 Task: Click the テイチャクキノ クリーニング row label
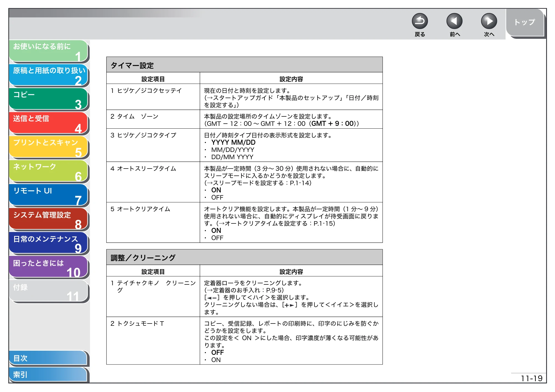(x=153, y=286)
